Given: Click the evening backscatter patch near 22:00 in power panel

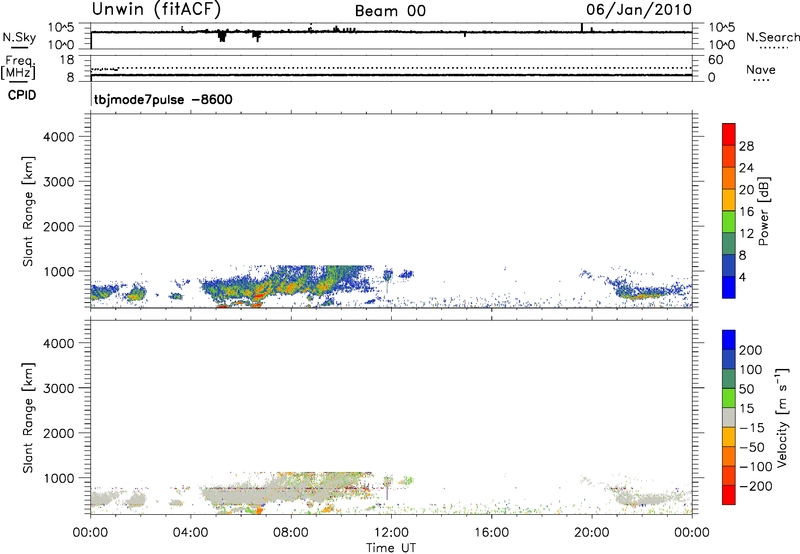Looking at the screenshot, I should coord(644,293).
